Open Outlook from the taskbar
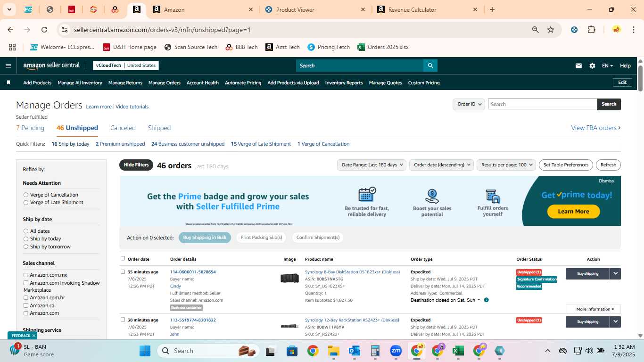The image size is (644, 362). coord(354,351)
